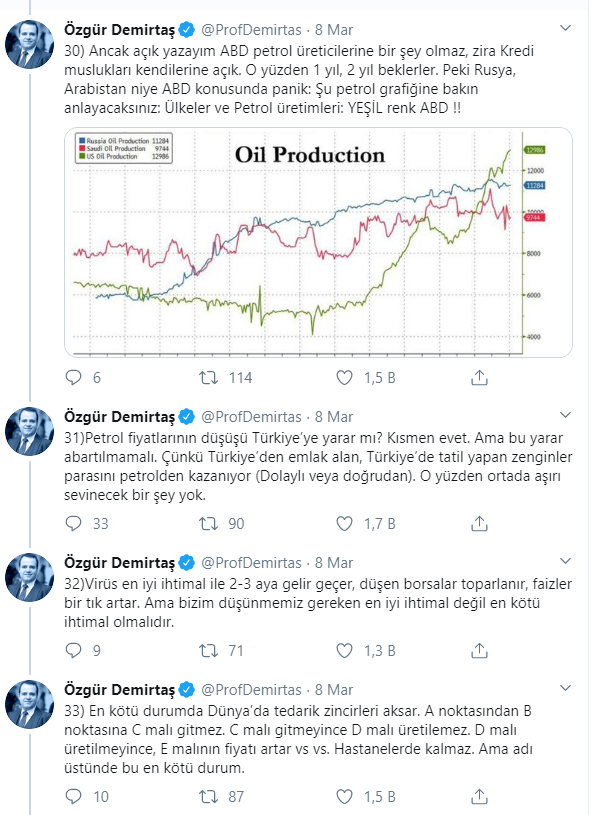Open @ProfDemirtas handle on tweet 31

251,416
